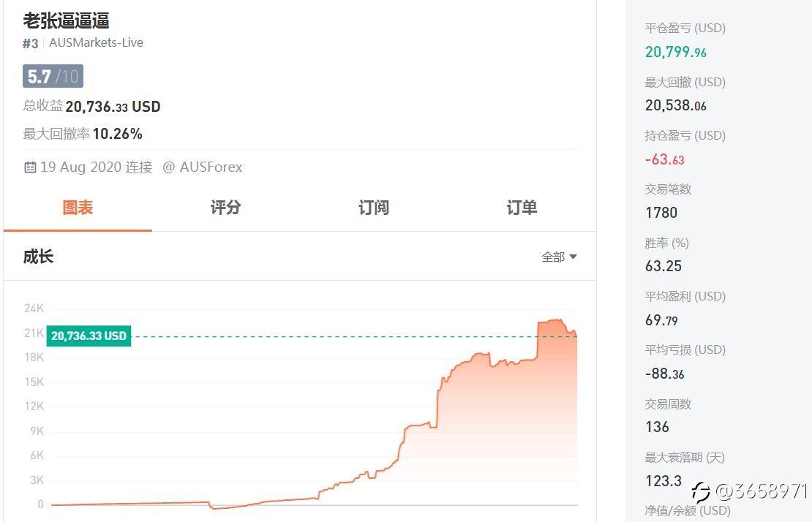The height and width of the screenshot is (522, 812).
Task: Open the @ AUSForex broker link
Action: click(203, 167)
